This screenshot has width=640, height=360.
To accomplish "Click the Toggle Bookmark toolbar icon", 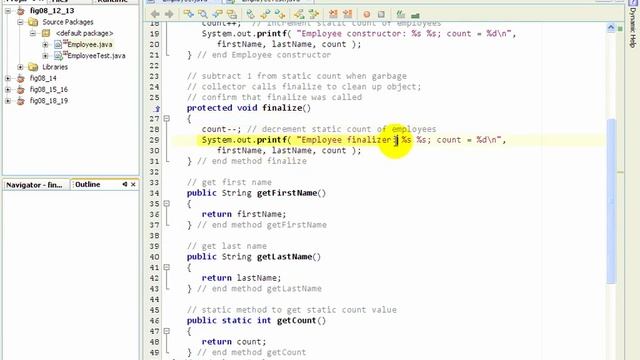I will coord(280,14).
